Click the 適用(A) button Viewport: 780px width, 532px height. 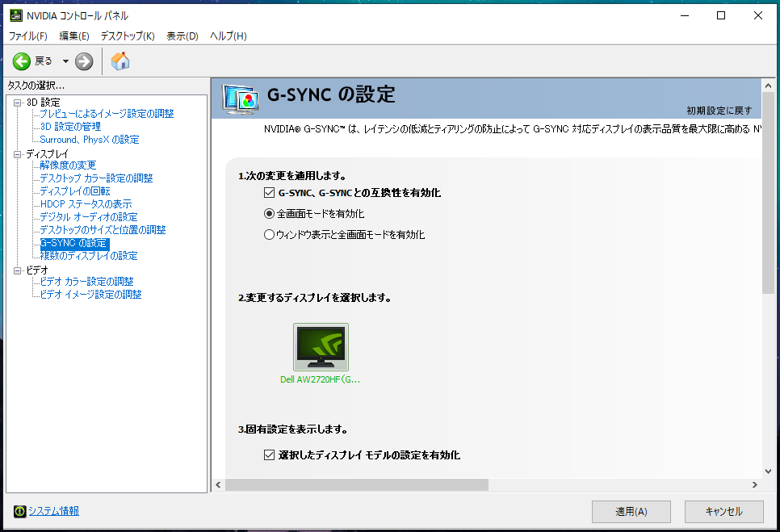(631, 512)
